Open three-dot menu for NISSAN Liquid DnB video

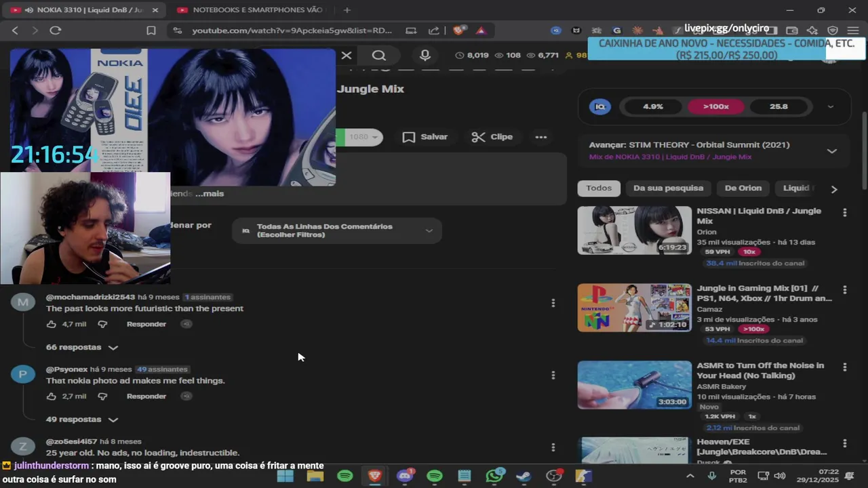[x=844, y=213]
